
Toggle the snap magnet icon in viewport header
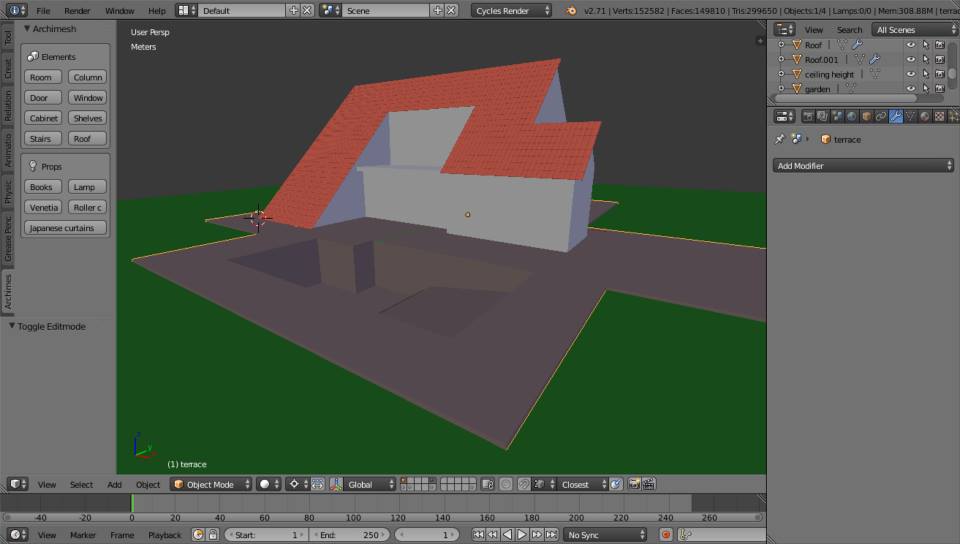pyautogui.click(x=524, y=484)
